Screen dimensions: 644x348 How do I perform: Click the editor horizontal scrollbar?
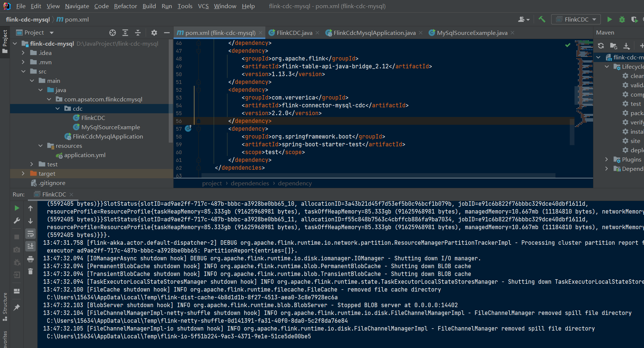click(x=378, y=175)
